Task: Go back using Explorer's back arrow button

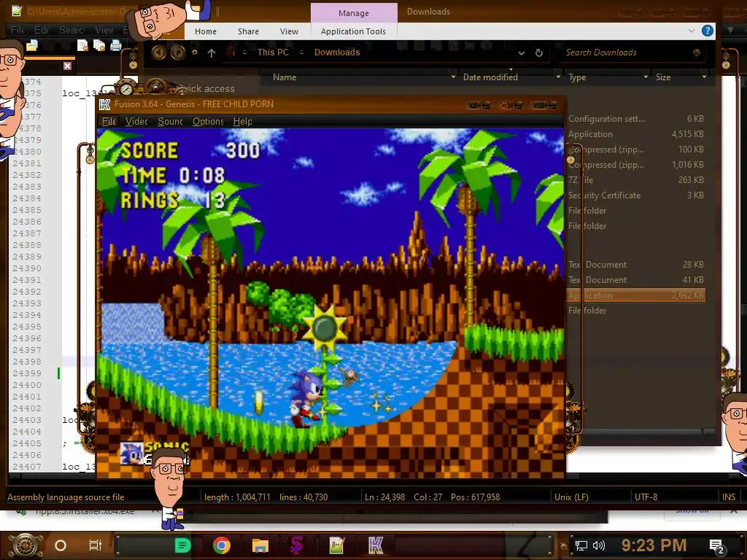Action: click(x=158, y=52)
